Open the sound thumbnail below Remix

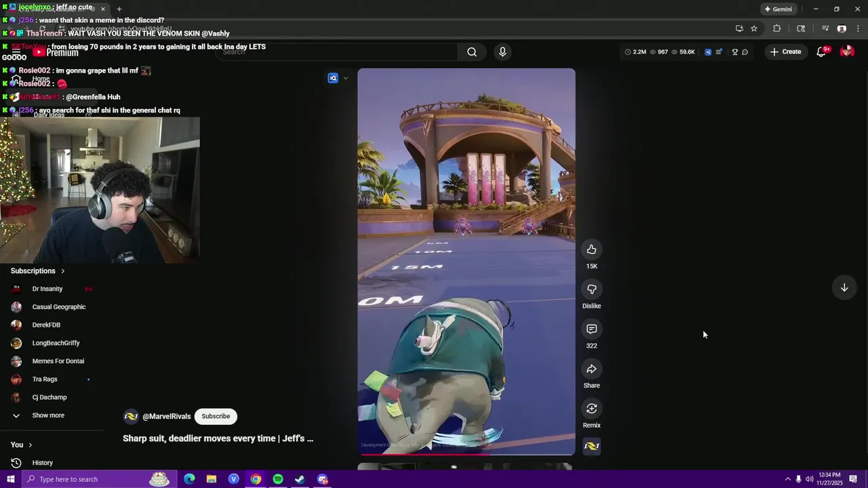(x=591, y=446)
